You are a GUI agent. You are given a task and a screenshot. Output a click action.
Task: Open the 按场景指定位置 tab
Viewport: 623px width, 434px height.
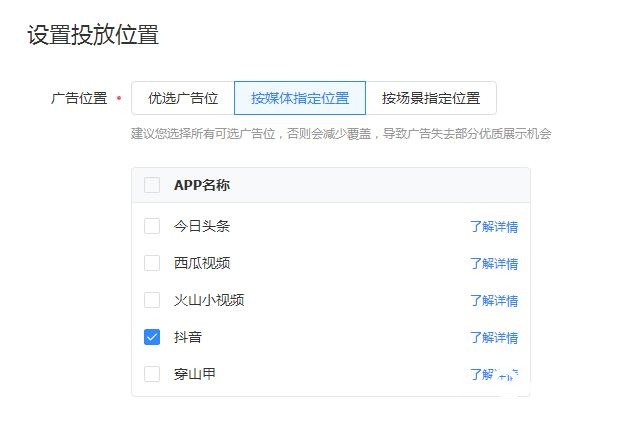tap(431, 98)
